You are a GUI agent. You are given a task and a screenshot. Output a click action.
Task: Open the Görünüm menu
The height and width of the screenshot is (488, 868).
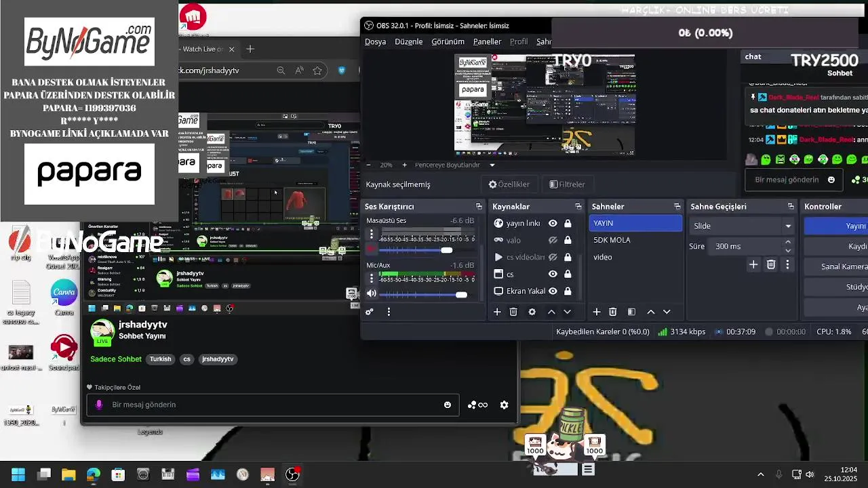pos(448,41)
